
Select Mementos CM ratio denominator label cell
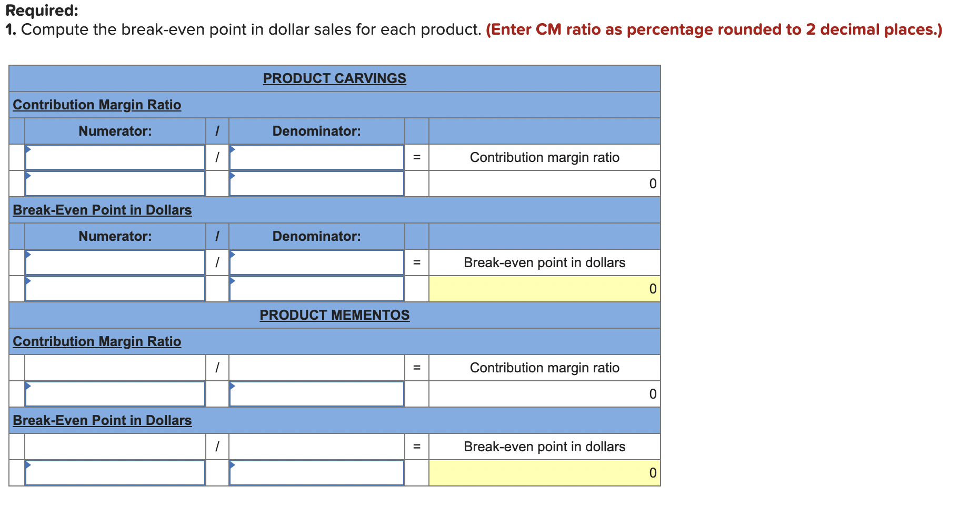317,368
